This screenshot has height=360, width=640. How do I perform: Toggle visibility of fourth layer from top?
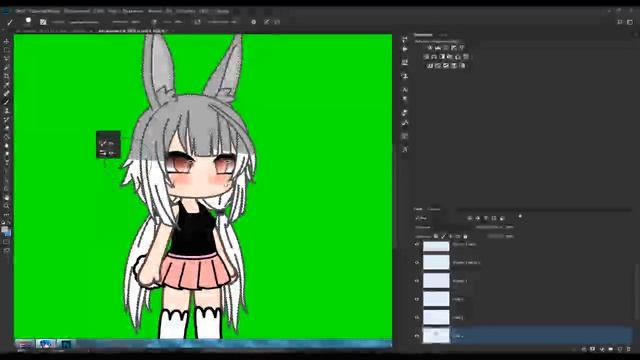click(417, 299)
